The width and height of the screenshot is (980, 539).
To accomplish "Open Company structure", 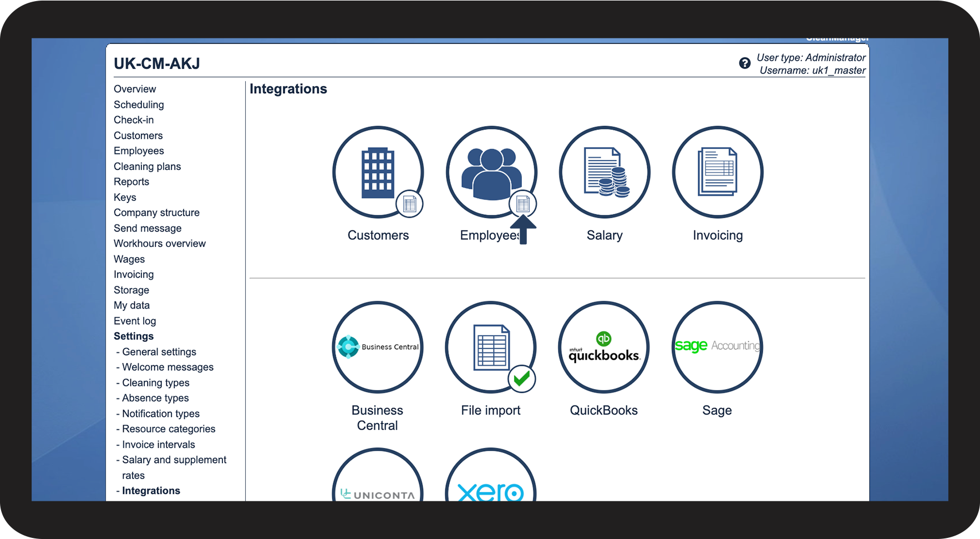I will pos(156,213).
